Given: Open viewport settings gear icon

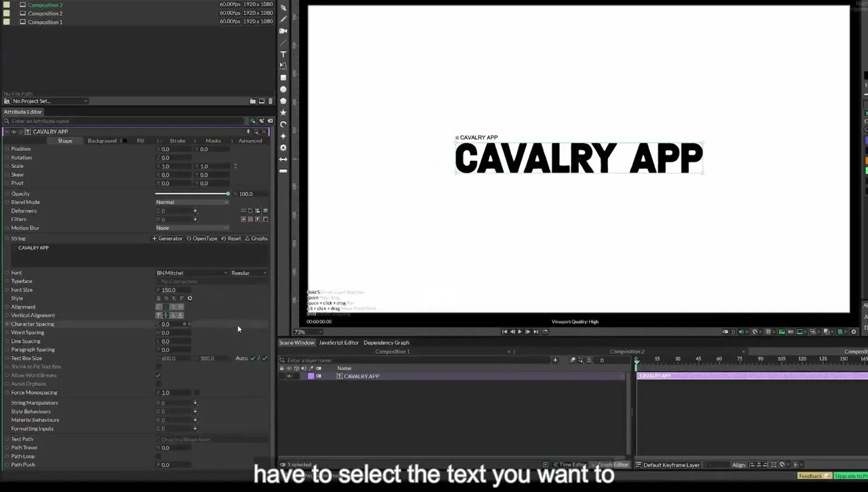Looking at the screenshot, I should click(x=854, y=331).
